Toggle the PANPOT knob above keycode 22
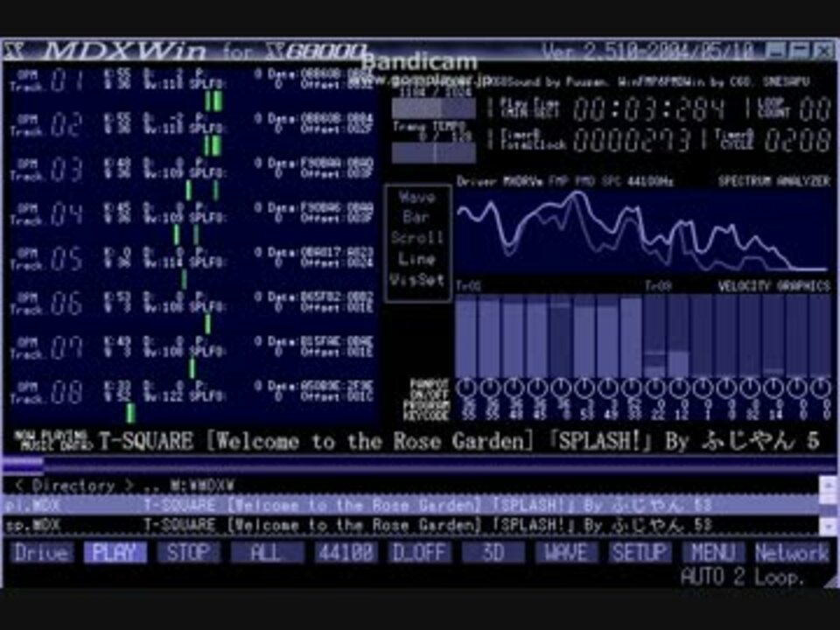Screen dimensions: 840x630 [x=655, y=388]
